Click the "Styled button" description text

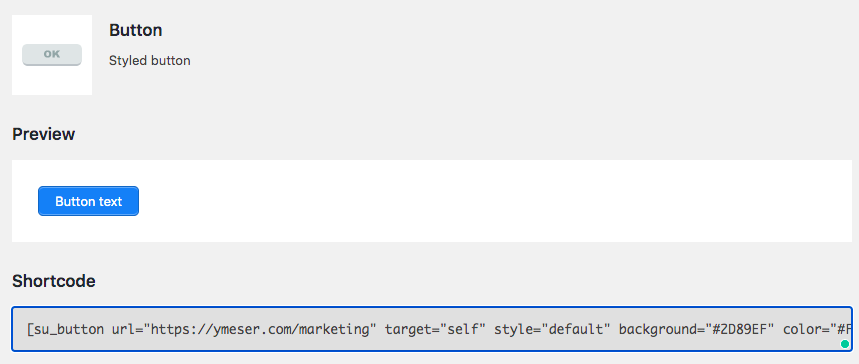click(x=150, y=60)
